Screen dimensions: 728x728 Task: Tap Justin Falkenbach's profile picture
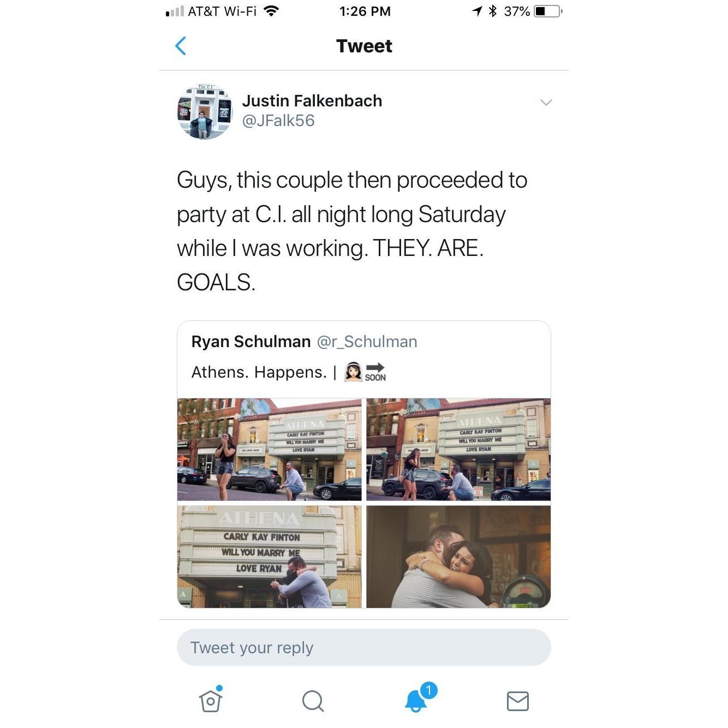tap(205, 111)
